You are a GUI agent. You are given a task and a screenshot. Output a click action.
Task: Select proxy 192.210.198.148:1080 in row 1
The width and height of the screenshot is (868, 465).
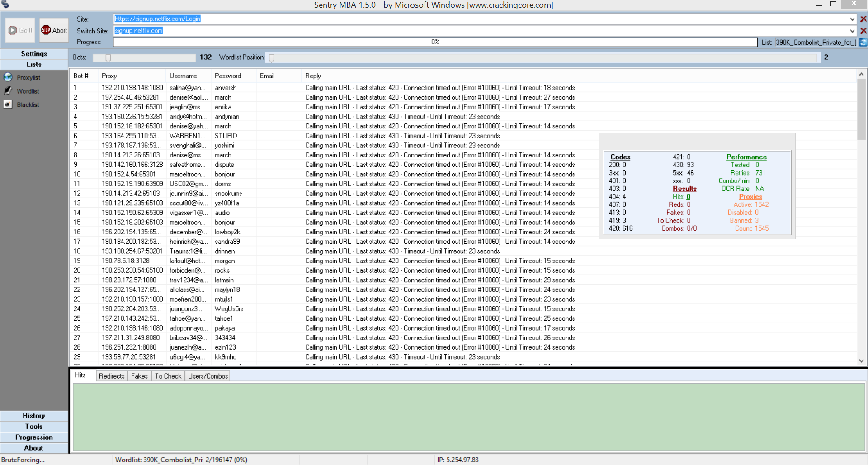click(132, 88)
